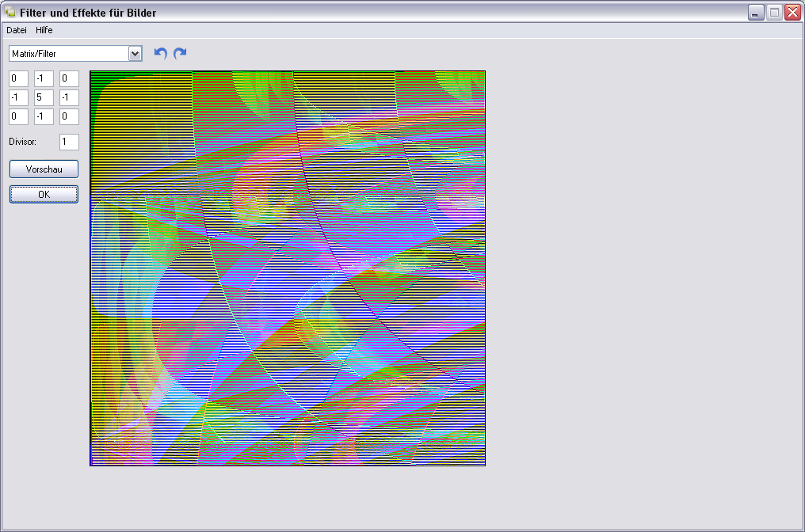The width and height of the screenshot is (805, 532).
Task: Select the bottom-center matrix cell field
Action: 44,116
